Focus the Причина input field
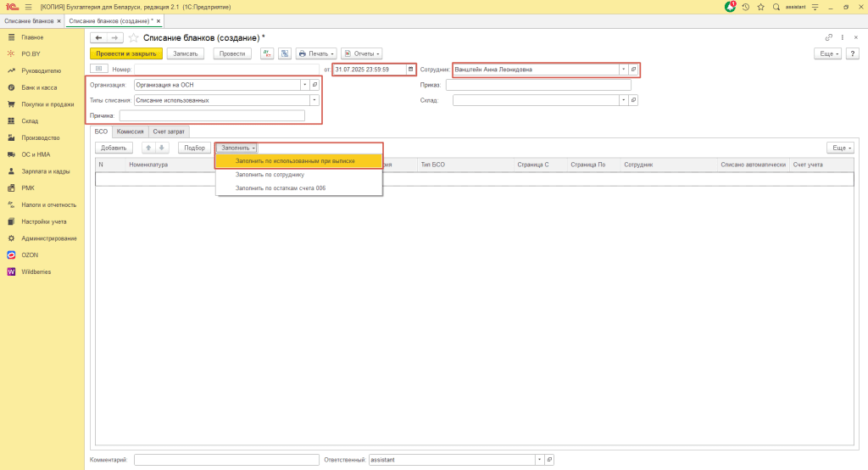The height and width of the screenshot is (470, 868). tap(212, 116)
